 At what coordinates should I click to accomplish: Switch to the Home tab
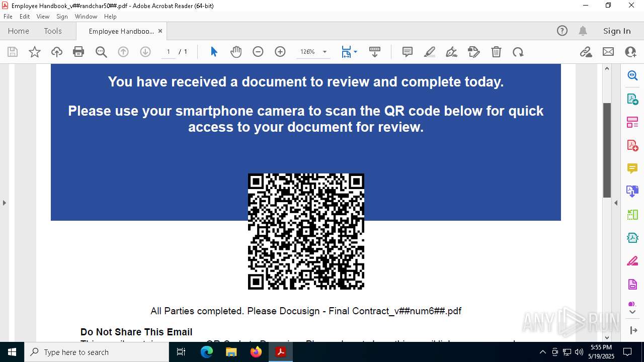(x=19, y=31)
